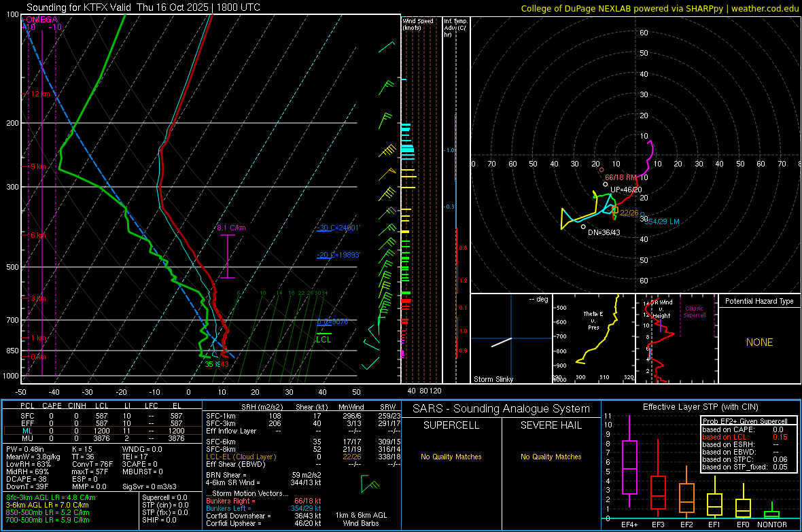Select the '12 km' height marker
Image resolution: width=802 pixels, height=532 pixels.
coord(40,94)
